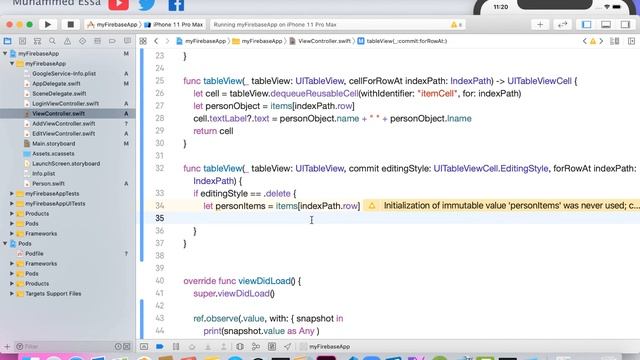640x360 pixels.
Task: Add an editor on the right
Action: pyautogui.click(x=631, y=41)
